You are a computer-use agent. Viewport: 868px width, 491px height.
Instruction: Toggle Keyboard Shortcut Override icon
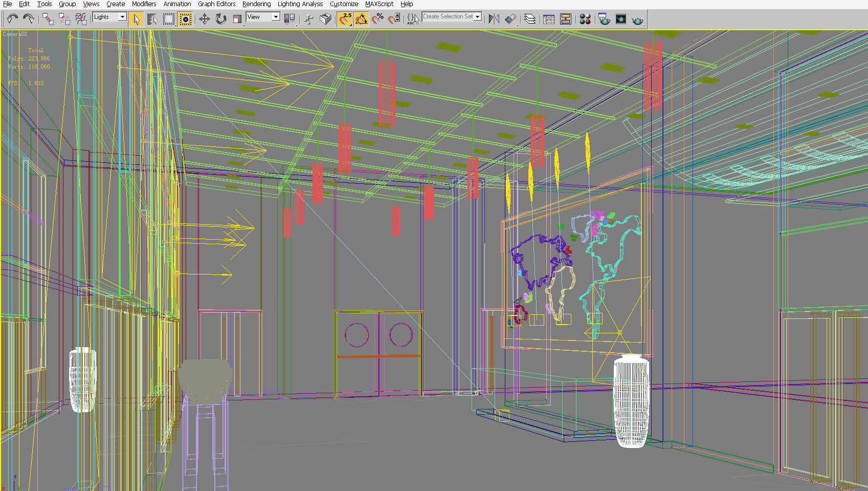pyautogui.click(x=326, y=19)
